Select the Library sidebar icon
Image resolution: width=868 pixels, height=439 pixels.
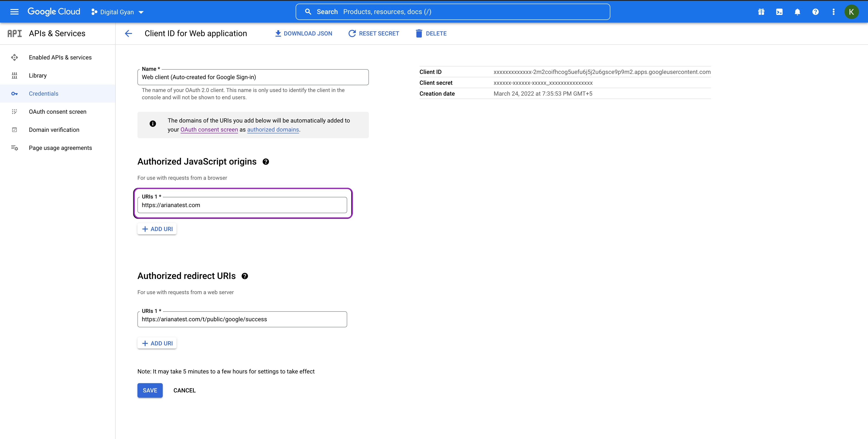tap(14, 75)
